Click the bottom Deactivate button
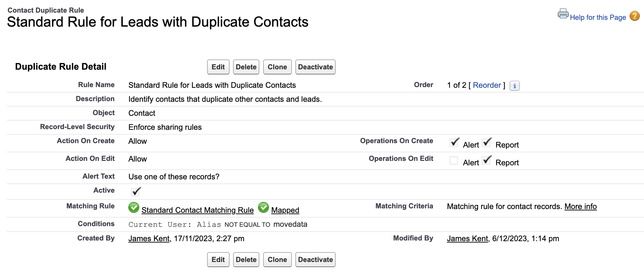The height and width of the screenshot is (276, 644). (315, 260)
